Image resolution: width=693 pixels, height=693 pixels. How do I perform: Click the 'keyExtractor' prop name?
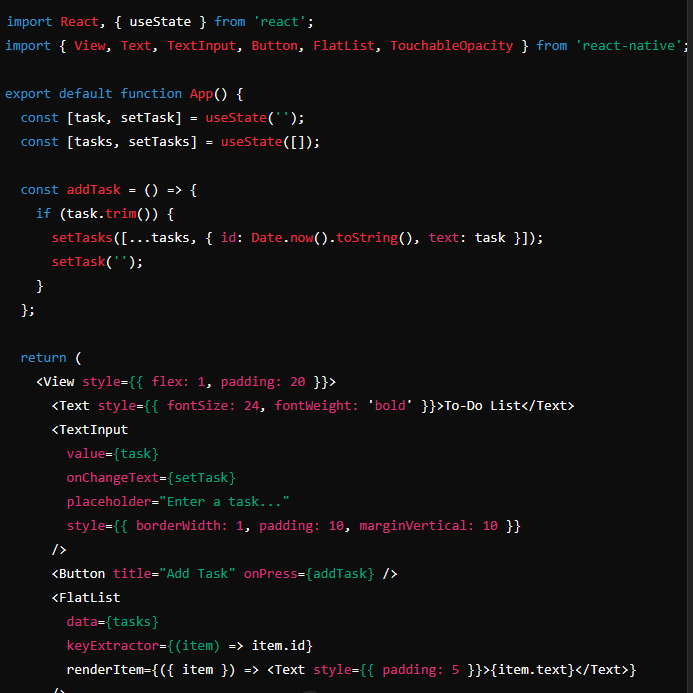[113, 645]
